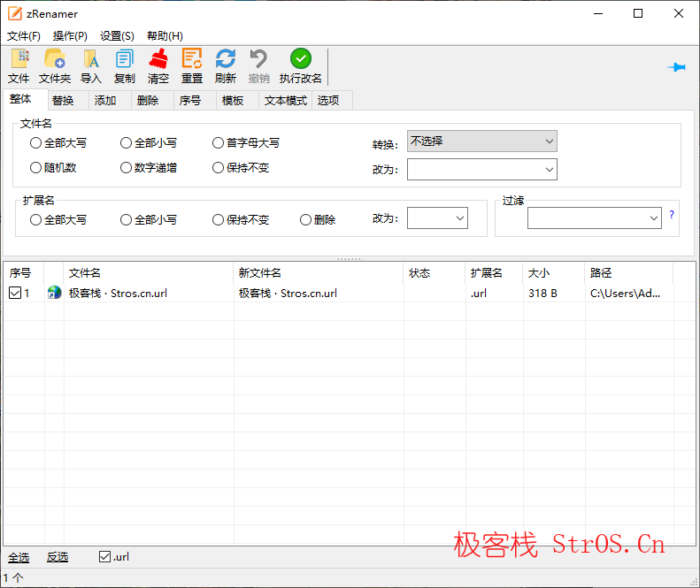The height and width of the screenshot is (588, 700).
Task: Click the zRenamer app icon in title bar
Action: (x=15, y=13)
